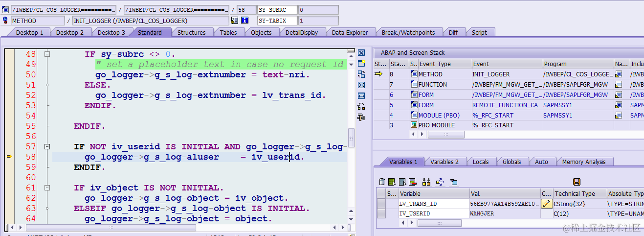Open the Break./Watchpoints tab
The height and width of the screenshot is (236, 644).
coord(408,32)
